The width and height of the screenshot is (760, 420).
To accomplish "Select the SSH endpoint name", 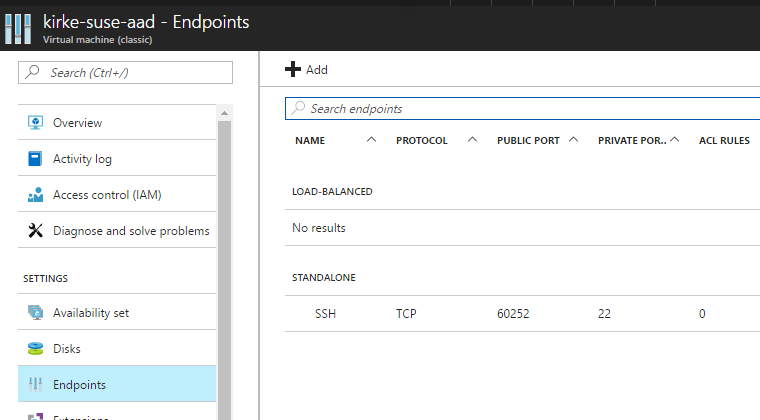I will pyautogui.click(x=325, y=314).
